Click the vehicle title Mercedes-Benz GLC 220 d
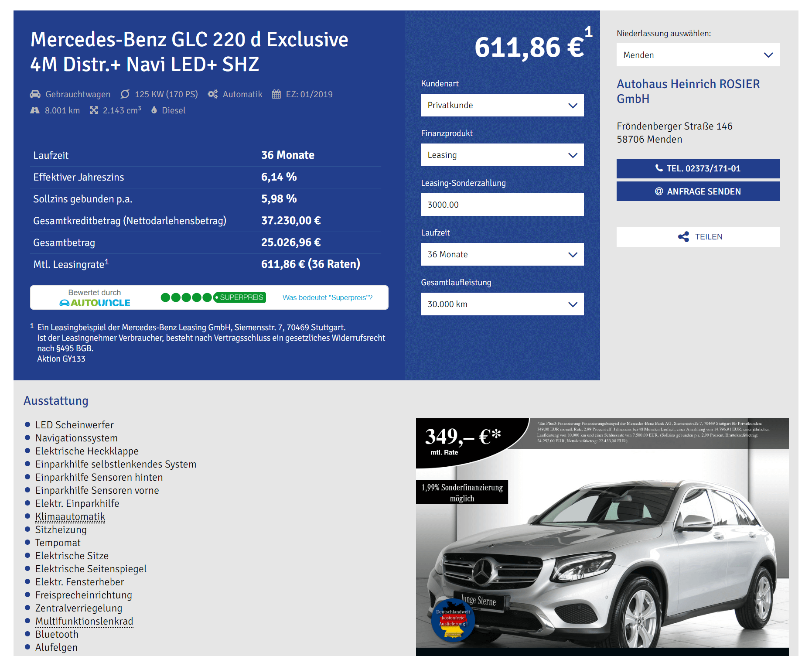Screen dimensions: 812x656 [189, 51]
